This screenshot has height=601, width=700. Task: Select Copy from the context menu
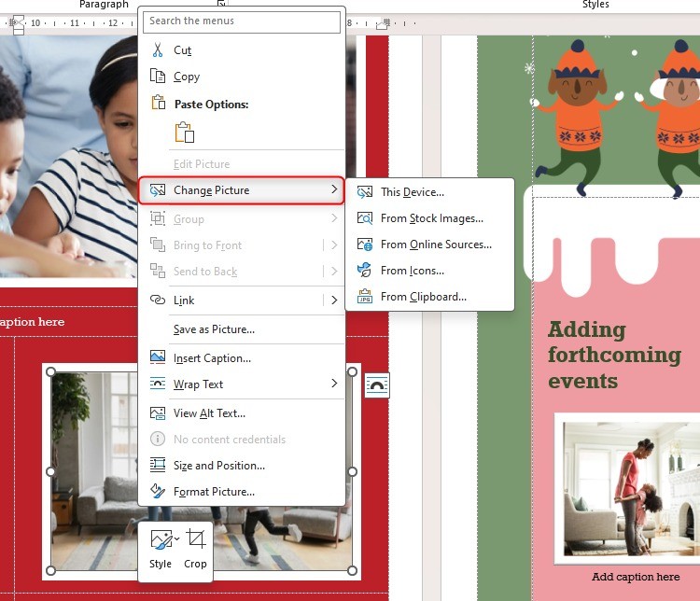(242, 77)
